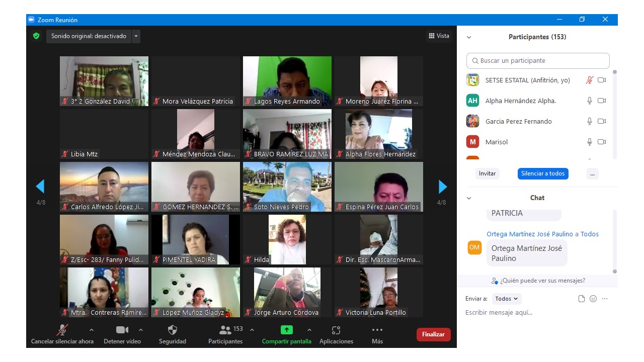Screen dimensions: 644x362
Task: Click the participants list scrollbar
Action: pos(614,114)
